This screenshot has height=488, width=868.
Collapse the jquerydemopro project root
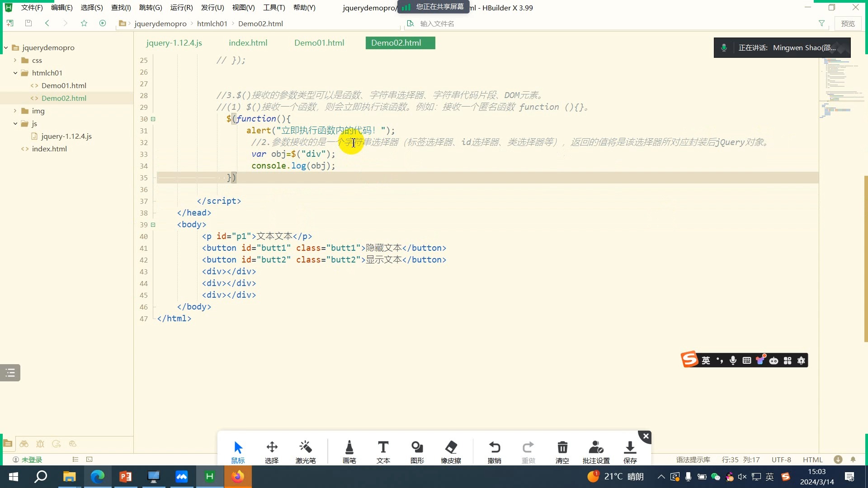point(6,47)
